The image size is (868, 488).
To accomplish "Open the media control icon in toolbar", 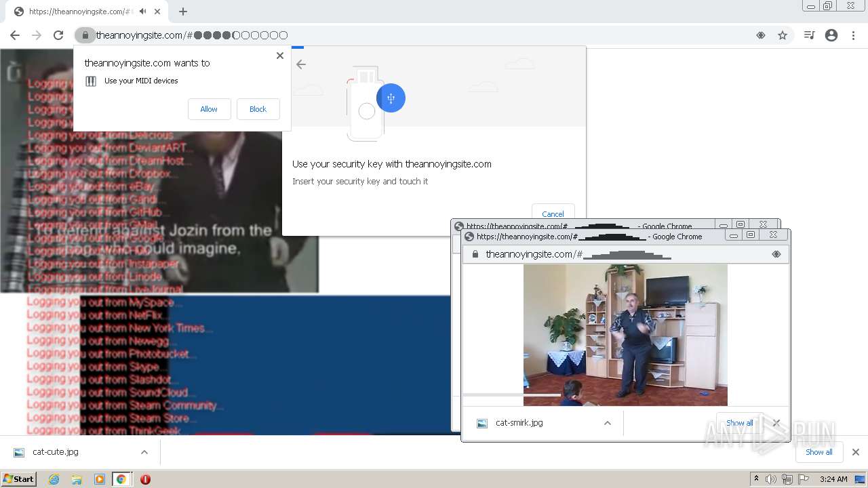I will [809, 35].
